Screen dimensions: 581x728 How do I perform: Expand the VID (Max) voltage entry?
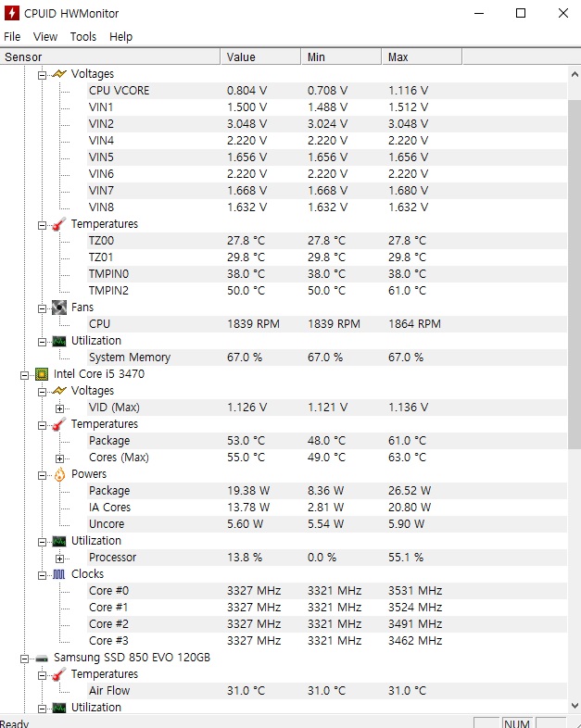60,408
